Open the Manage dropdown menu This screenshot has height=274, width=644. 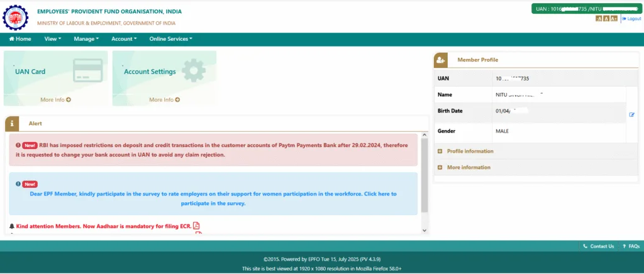click(x=86, y=39)
